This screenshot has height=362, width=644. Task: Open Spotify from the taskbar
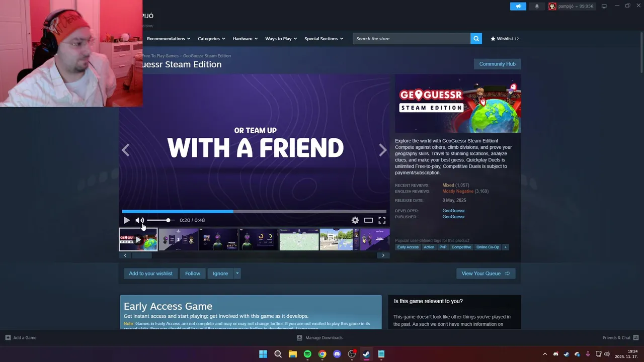307,354
